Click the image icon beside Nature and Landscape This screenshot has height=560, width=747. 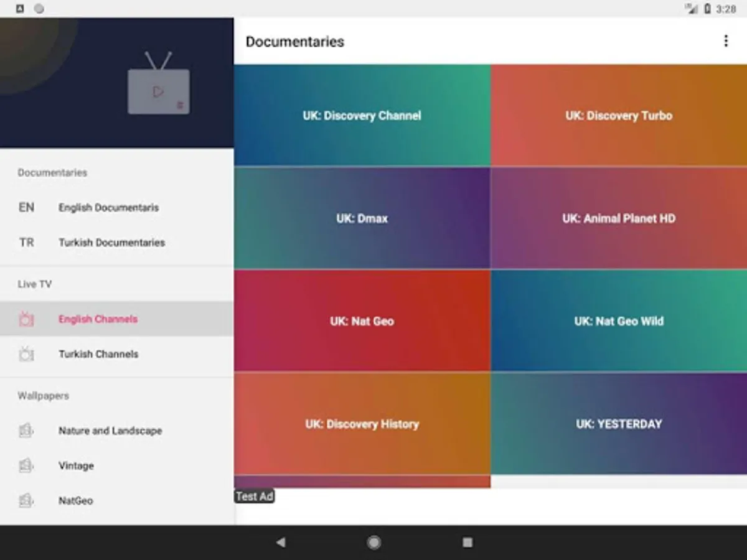[26, 431]
